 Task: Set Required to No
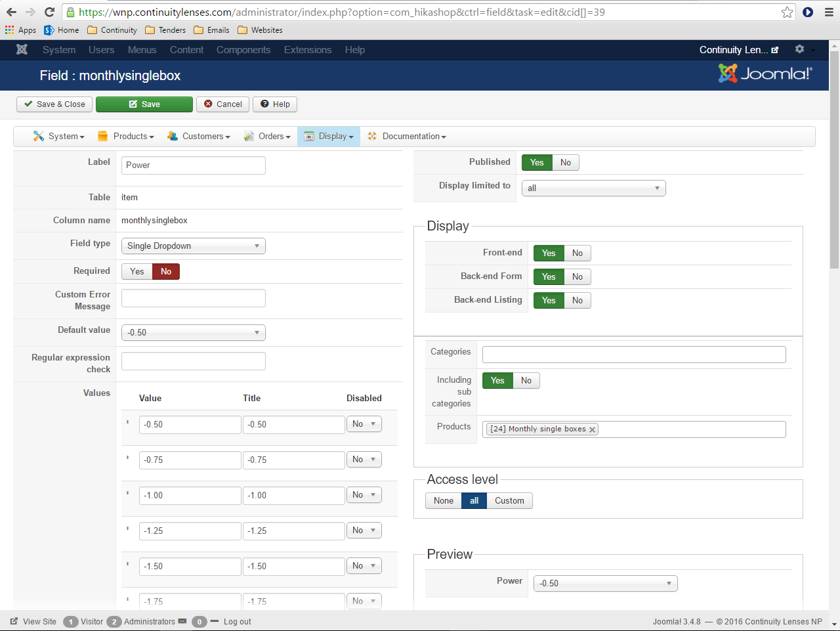(166, 271)
